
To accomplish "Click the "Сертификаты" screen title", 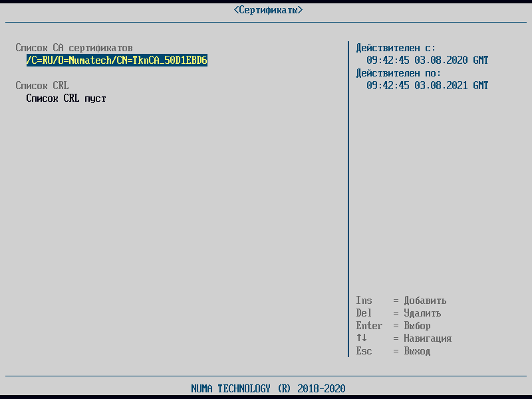I will pos(268,10).
